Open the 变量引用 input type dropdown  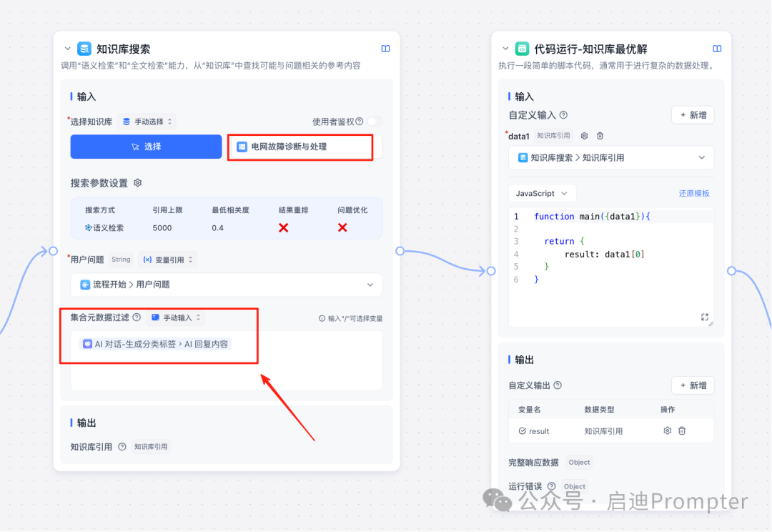[x=167, y=260]
